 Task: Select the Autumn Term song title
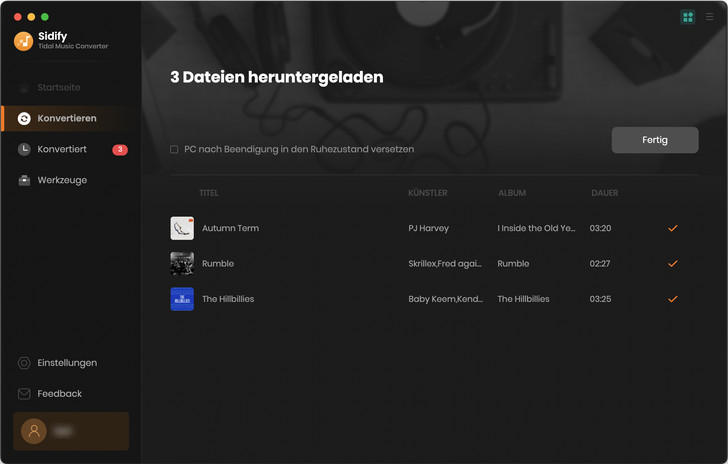tap(230, 228)
